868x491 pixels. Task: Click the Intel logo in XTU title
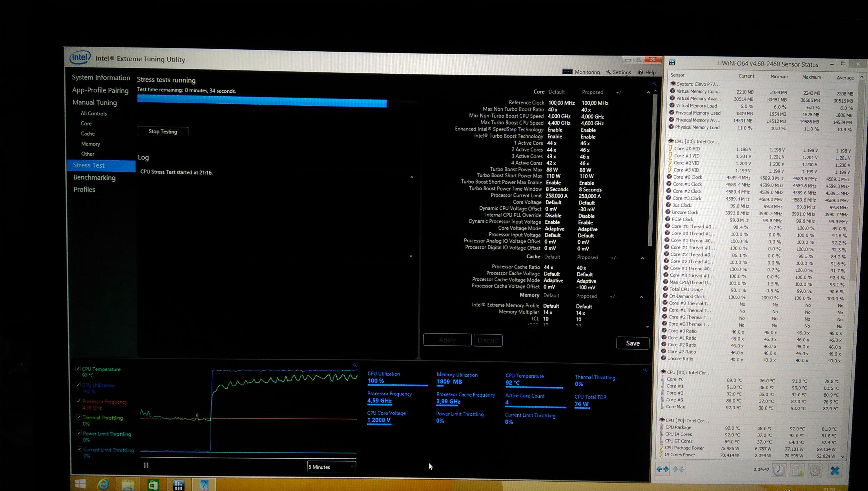pos(80,57)
